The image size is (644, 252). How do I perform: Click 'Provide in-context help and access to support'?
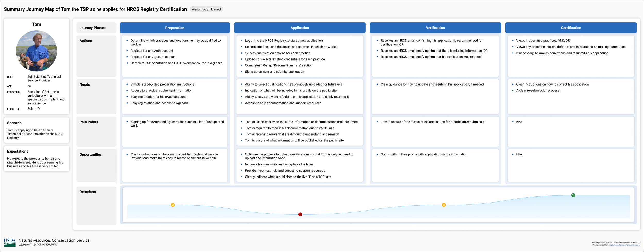(285, 170)
